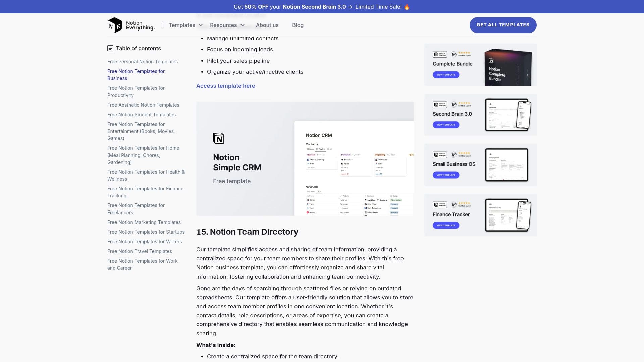Jump to Free Notion Student Templates
This screenshot has height=362, width=644.
pyautogui.click(x=142, y=115)
